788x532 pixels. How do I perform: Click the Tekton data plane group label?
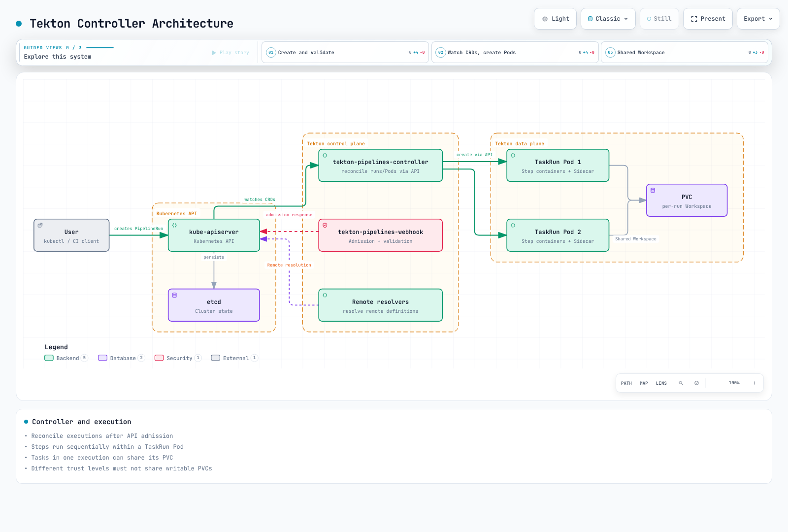click(x=520, y=144)
